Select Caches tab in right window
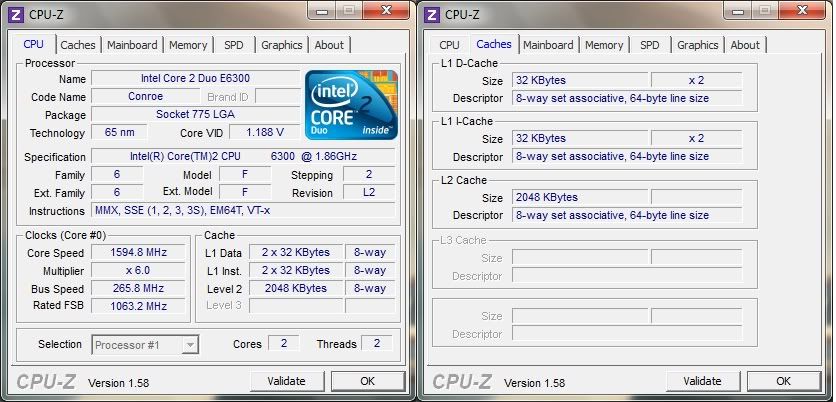Image resolution: width=836 pixels, height=402 pixels. click(494, 44)
